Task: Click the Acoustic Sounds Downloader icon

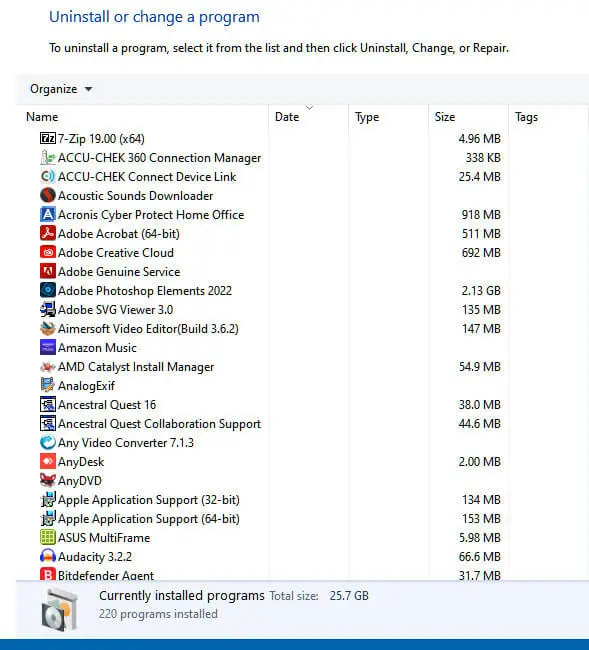Action: pyautogui.click(x=48, y=195)
